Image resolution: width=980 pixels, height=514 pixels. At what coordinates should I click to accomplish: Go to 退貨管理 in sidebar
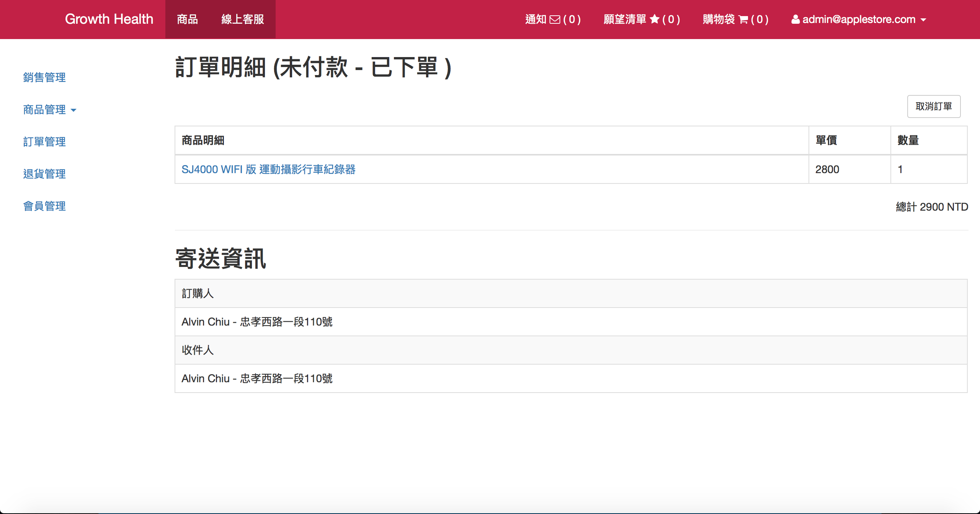pyautogui.click(x=44, y=174)
